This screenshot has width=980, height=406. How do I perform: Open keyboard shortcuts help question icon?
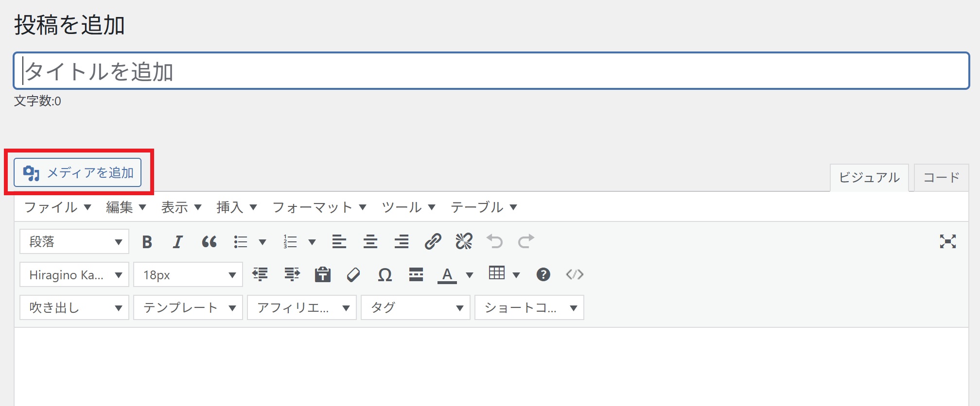click(x=543, y=275)
